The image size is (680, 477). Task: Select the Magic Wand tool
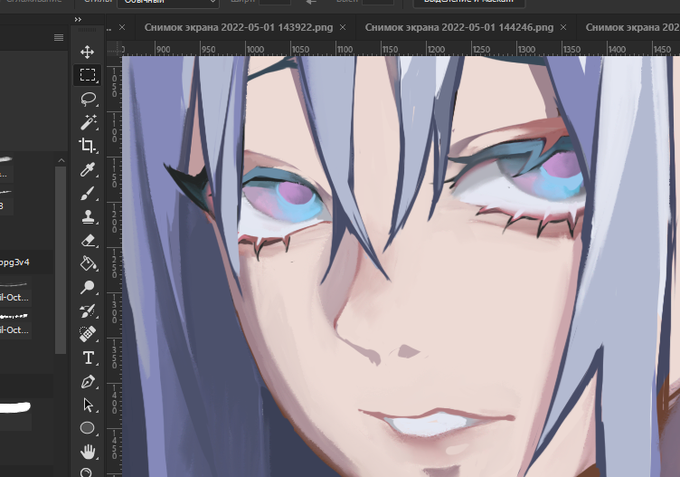88,122
